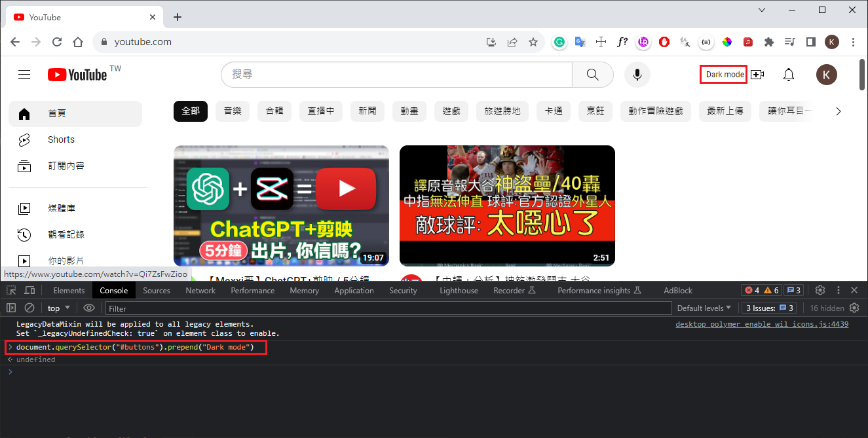Open the desktop_polymer source file link
The height and width of the screenshot is (438, 868).
point(761,324)
